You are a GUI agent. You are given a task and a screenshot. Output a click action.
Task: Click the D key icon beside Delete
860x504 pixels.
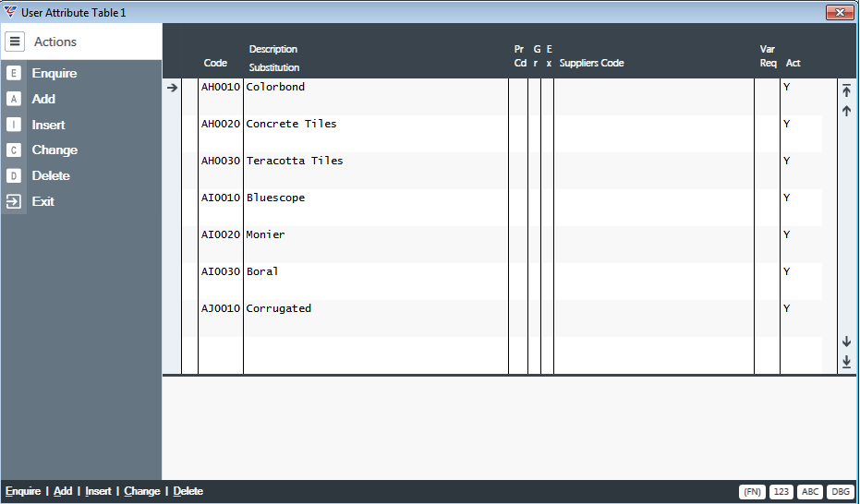[14, 175]
